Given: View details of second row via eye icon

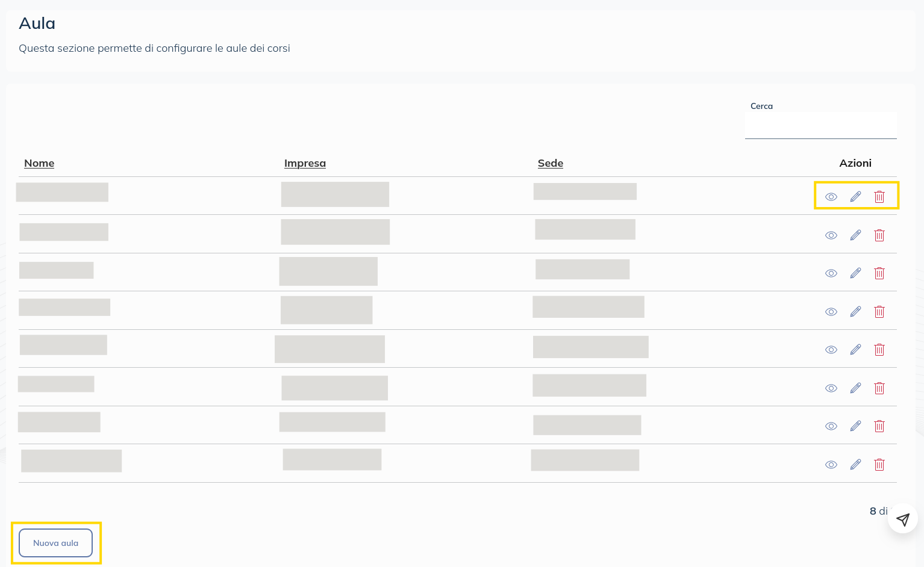Looking at the screenshot, I should tap(831, 235).
